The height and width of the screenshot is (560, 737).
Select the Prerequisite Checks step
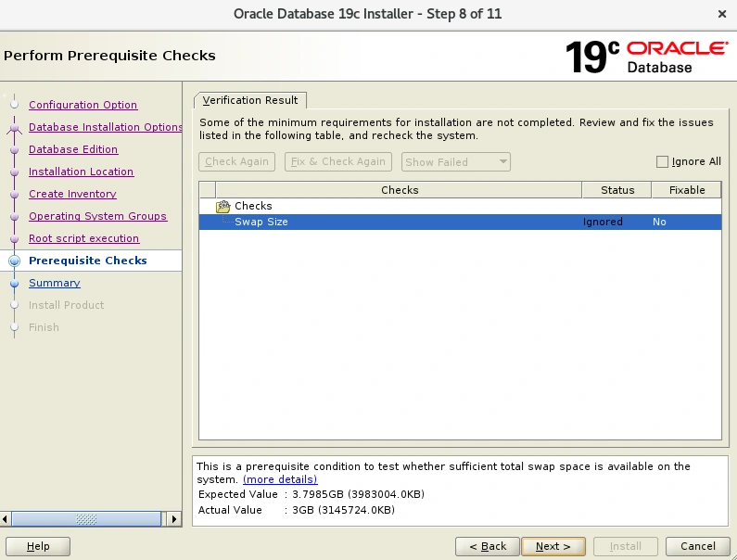pos(88,261)
